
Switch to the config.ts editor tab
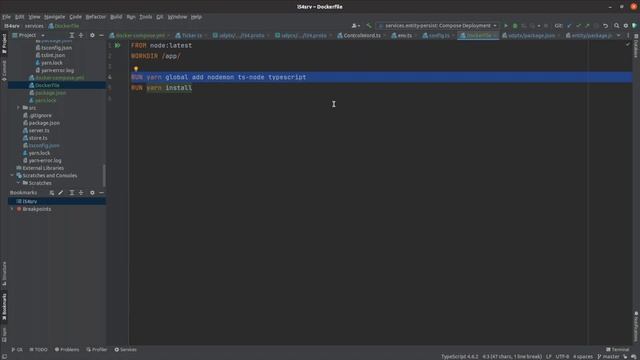coord(438,36)
